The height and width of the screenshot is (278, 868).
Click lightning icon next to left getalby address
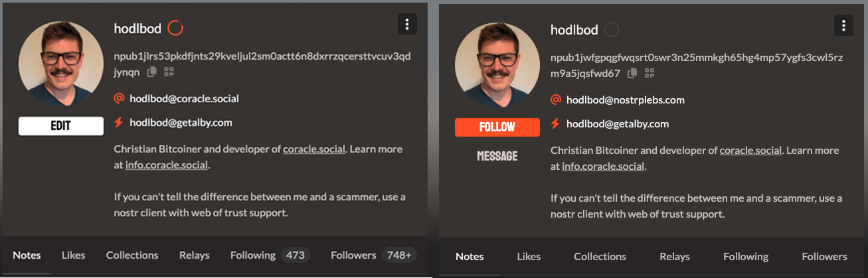(120, 122)
